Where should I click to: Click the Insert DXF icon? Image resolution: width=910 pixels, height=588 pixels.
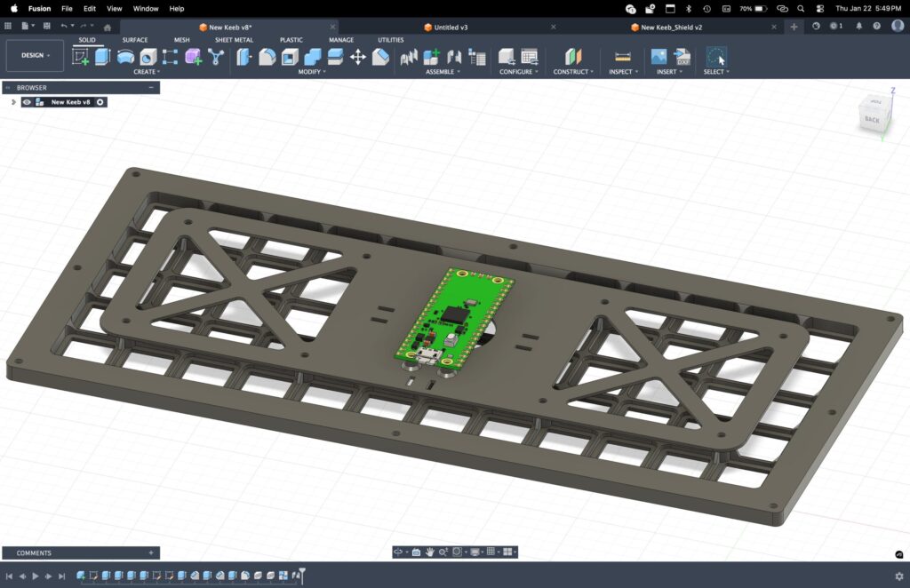pos(682,57)
